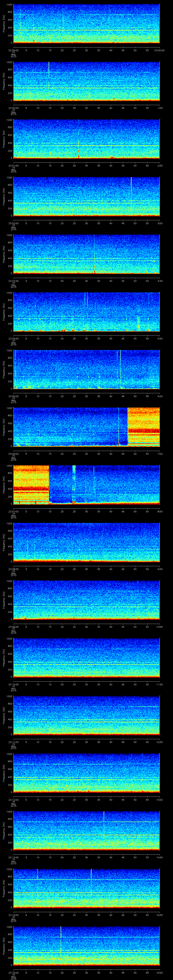This screenshot has width=173, height=980.
Task: Select the spectrogram panel starting at 23:14:00
Action: tap(86, 888)
